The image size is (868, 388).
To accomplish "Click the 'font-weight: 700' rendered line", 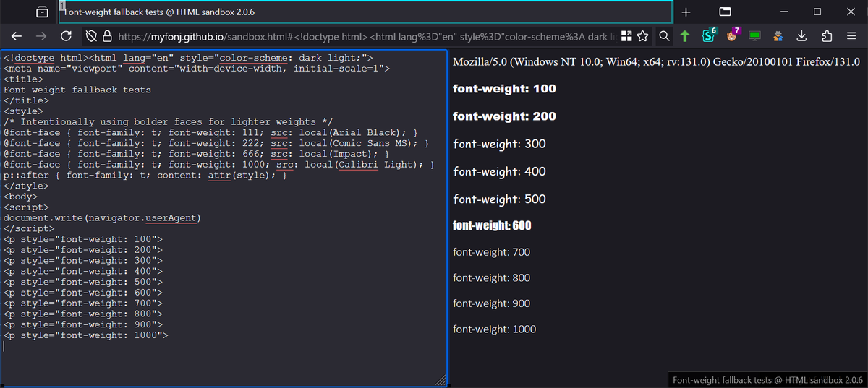I will click(491, 252).
